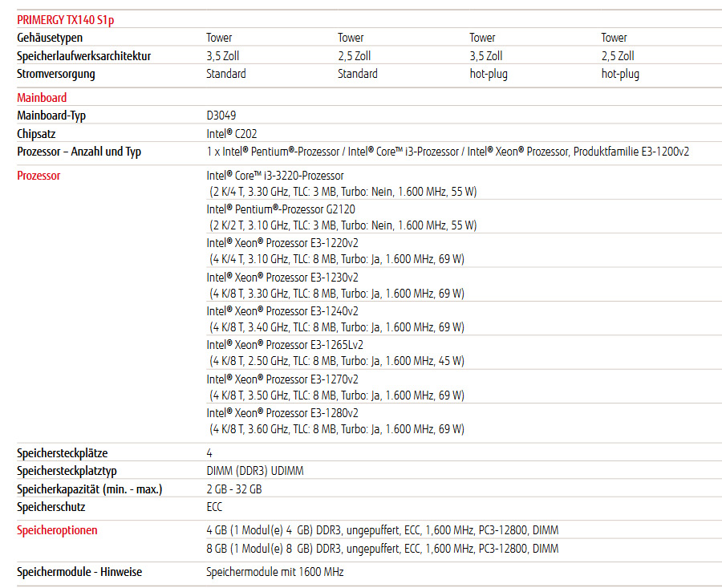Select the Intel Pentium-Prozessor G2120 entry

point(281,209)
